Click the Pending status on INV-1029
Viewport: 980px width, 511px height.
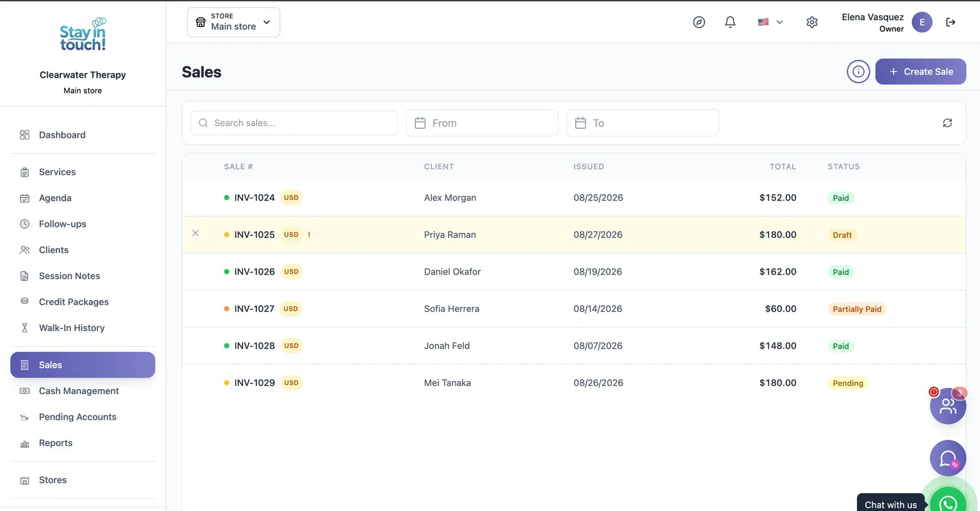click(848, 384)
